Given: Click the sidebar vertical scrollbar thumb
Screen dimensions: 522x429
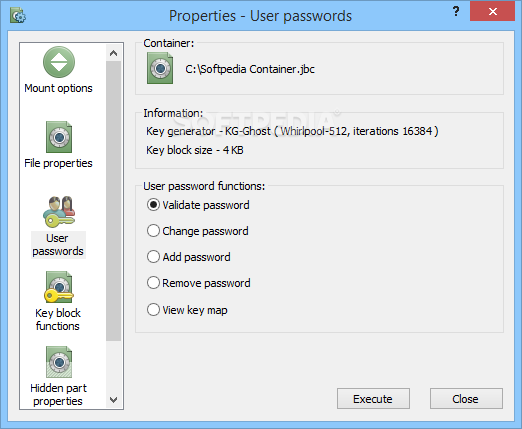Looking at the screenshot, I should pyautogui.click(x=114, y=201).
